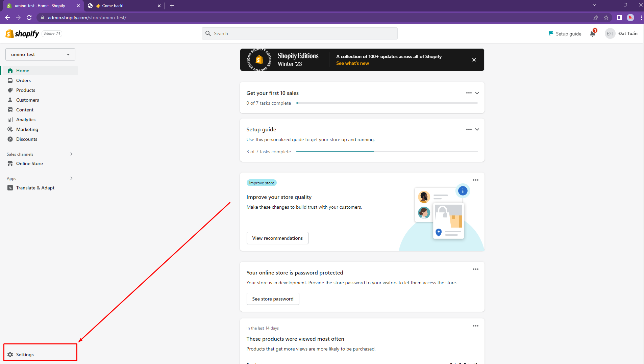Open a new browser tab
This screenshot has height=364, width=644.
tap(172, 6)
